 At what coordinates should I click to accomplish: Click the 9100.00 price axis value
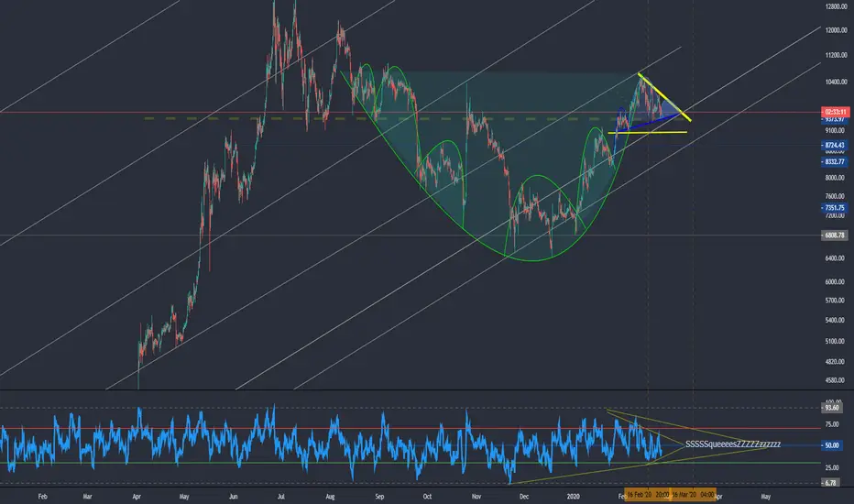(835, 131)
